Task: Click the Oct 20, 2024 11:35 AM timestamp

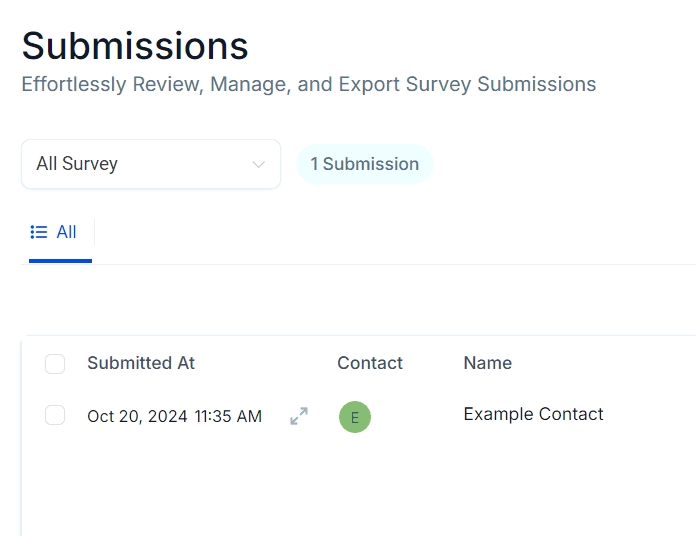Action: [174, 416]
